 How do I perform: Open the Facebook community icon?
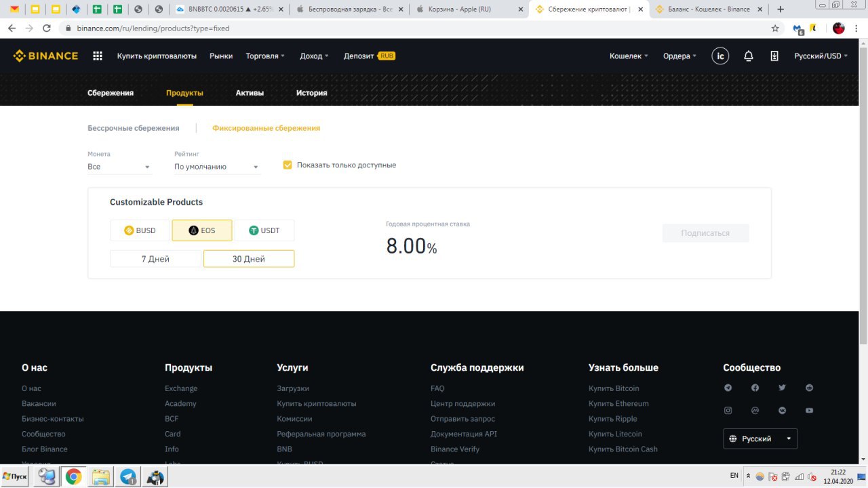coord(755,388)
